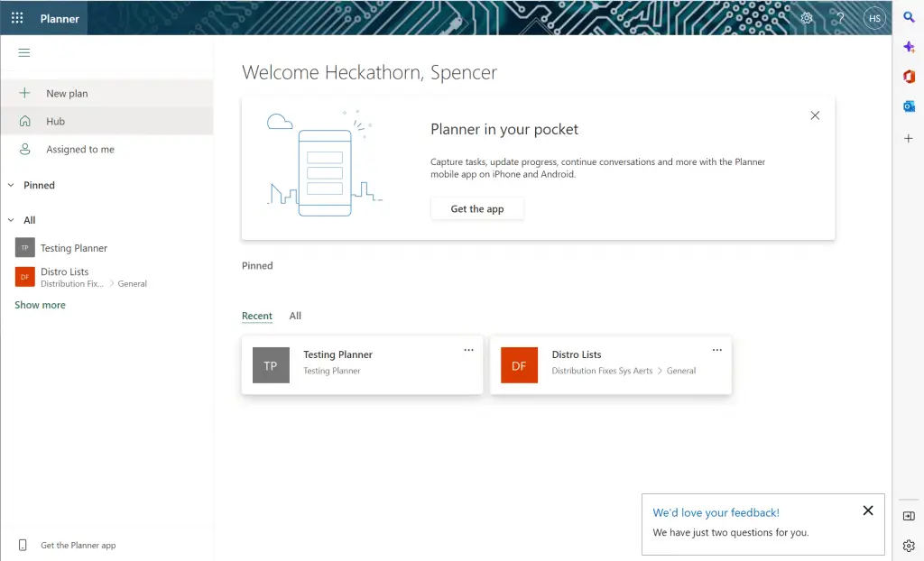Screen dimensions: 924x561
Task: Open the settings gear in the header
Action: tap(807, 18)
